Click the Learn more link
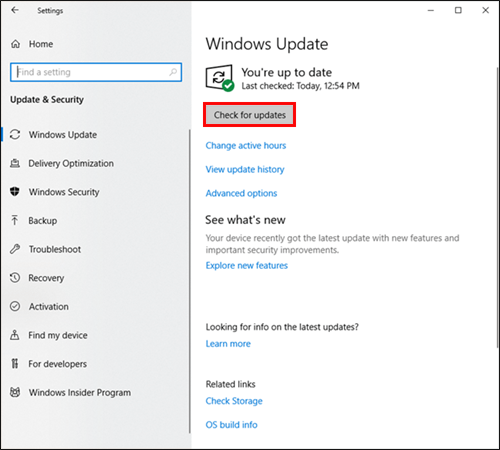Viewport: 500px width, 450px height. click(228, 344)
